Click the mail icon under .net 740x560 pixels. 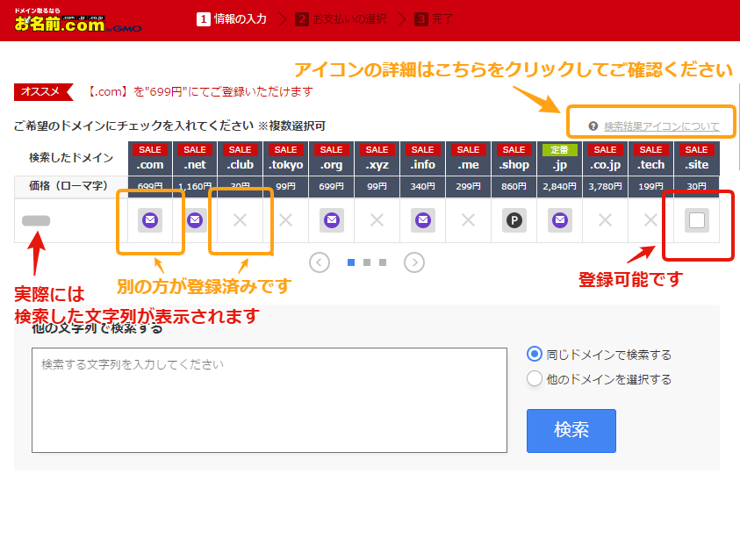(x=195, y=221)
